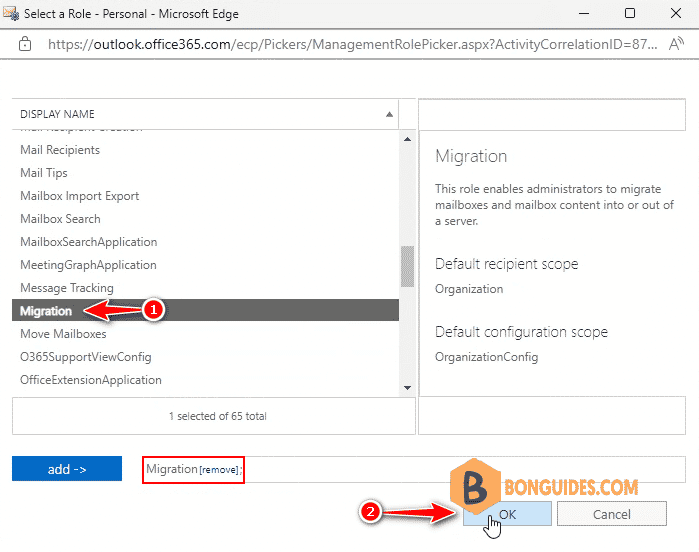
Task: Select the highlighted Migration role row
Action: coord(205,310)
